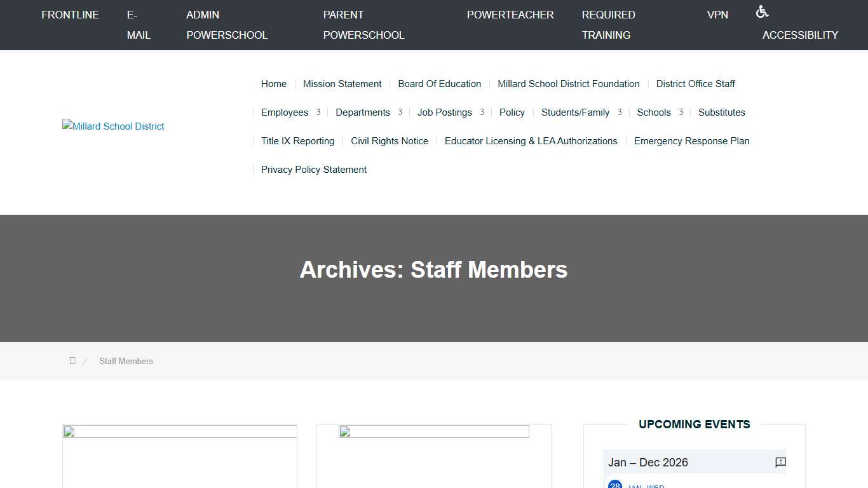
Task: Click the Staff Members breadcrumb entry
Action: [x=126, y=360]
